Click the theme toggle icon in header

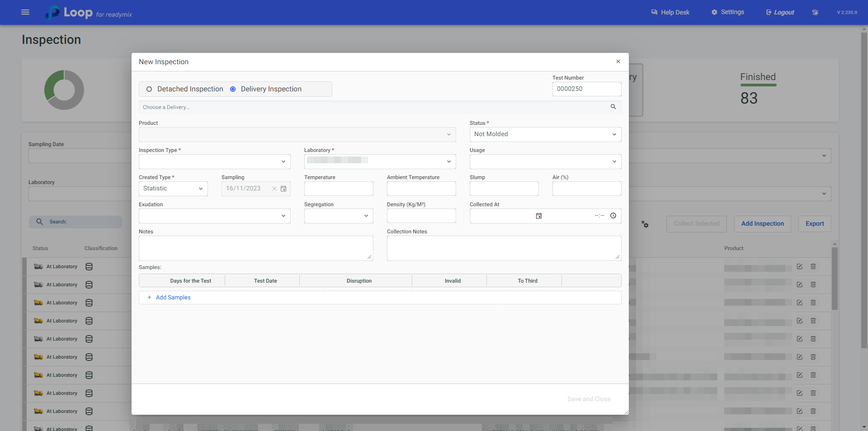[815, 12]
